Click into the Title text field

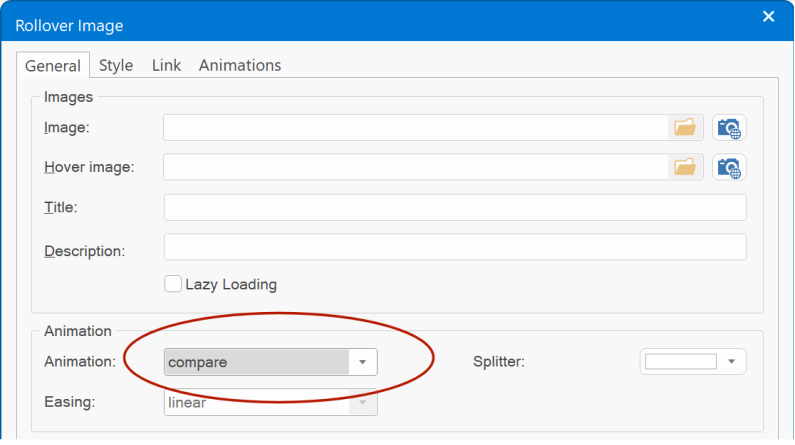pos(455,207)
